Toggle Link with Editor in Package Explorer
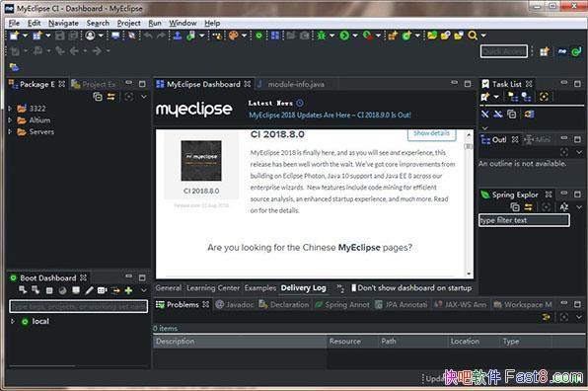The height and width of the screenshot is (391, 588). pos(111,97)
